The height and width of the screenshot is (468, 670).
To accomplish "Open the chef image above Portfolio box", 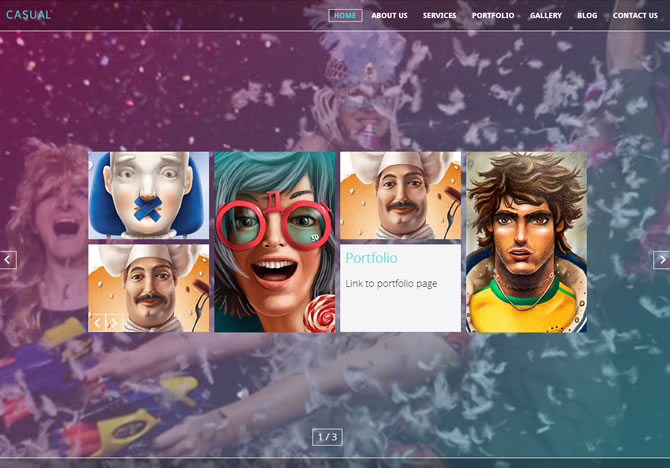I will click(400, 195).
